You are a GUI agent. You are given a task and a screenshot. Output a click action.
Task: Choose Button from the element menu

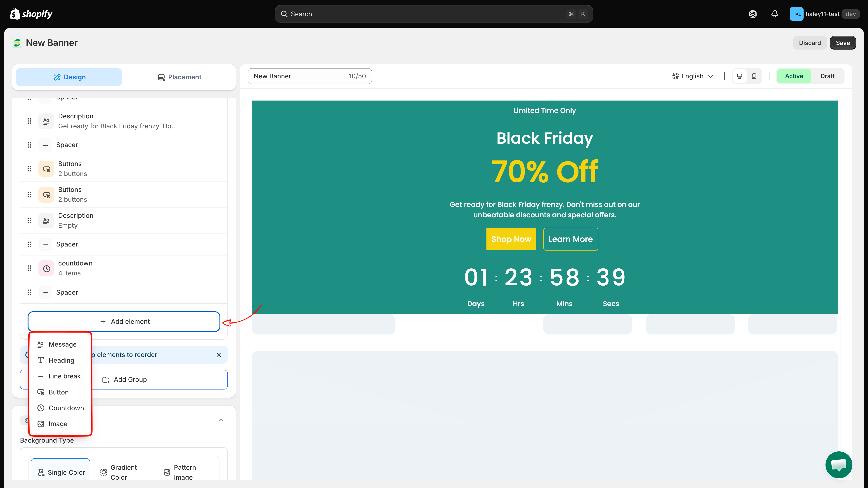pyautogui.click(x=61, y=392)
